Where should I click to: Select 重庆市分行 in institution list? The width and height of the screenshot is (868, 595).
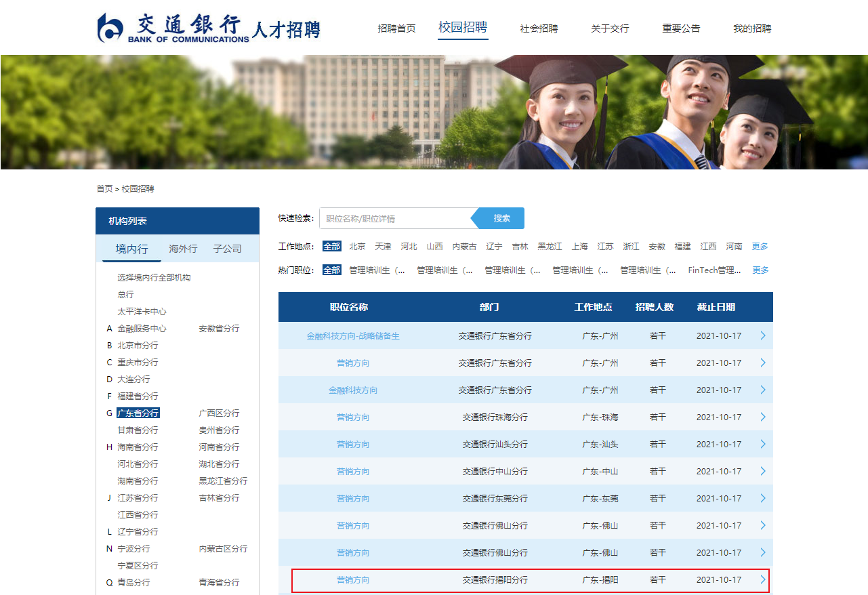pos(138,363)
